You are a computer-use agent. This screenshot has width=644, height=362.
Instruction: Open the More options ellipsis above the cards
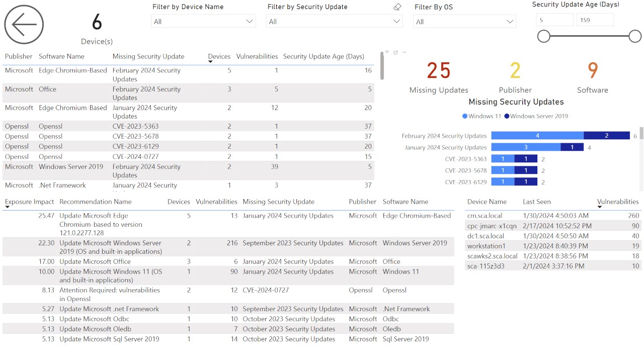click(x=404, y=52)
